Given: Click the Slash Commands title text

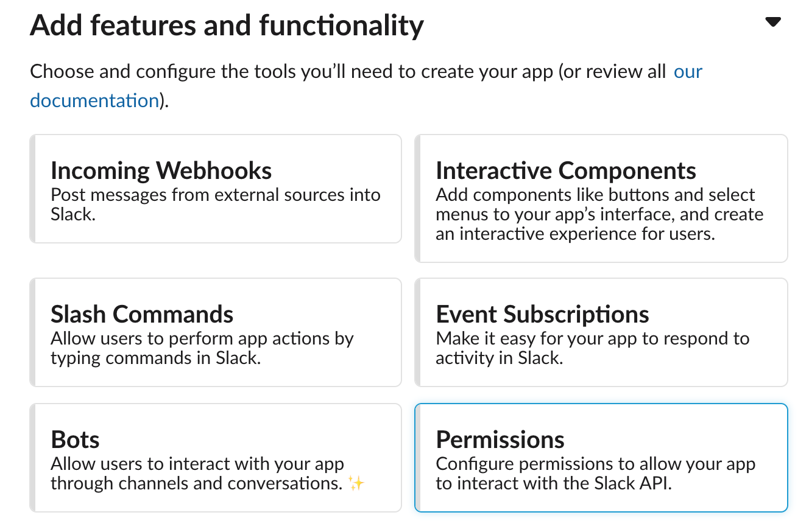Looking at the screenshot, I should (141, 314).
